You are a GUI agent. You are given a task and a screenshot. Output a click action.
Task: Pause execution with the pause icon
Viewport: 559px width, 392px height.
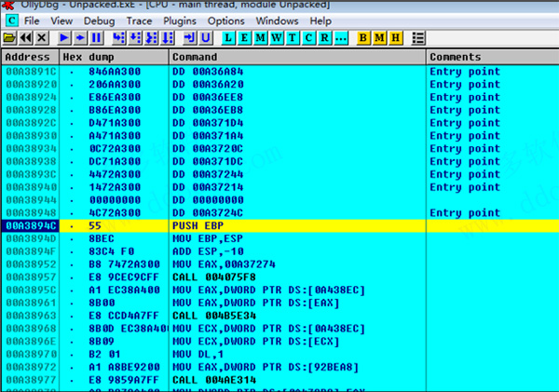[96, 38]
